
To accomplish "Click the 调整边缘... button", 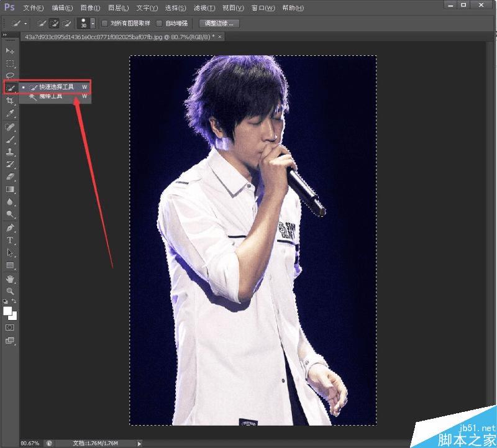I will 219,23.
